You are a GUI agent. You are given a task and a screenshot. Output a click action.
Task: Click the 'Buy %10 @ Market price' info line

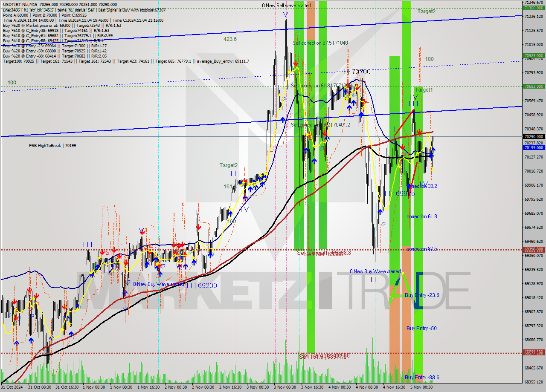(62, 26)
